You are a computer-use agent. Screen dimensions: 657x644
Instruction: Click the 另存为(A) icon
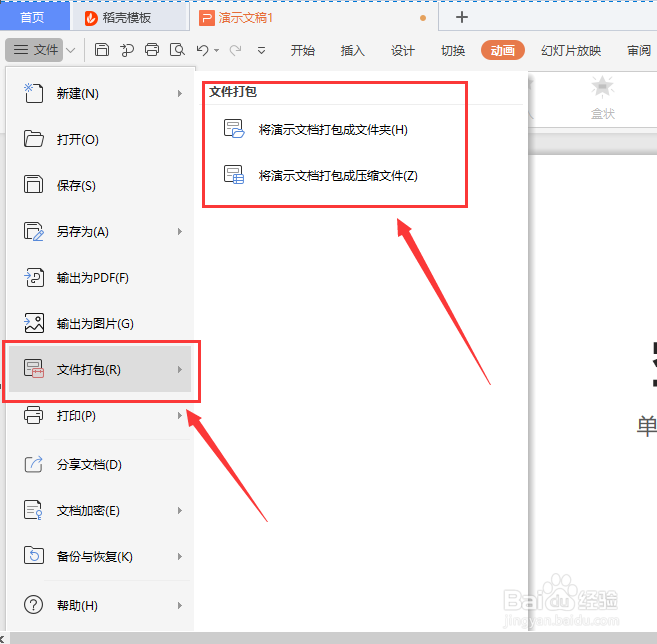34,231
